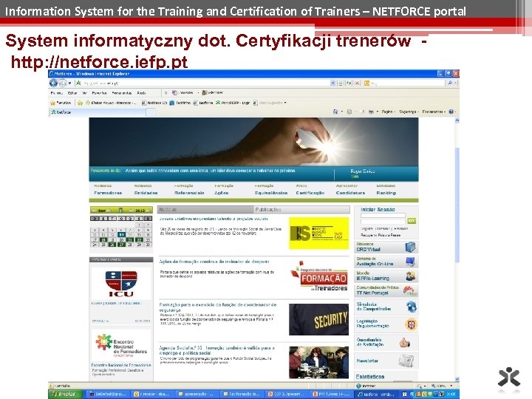This screenshot has height=399, width=532.
Task: Open the TT Net Portugal community icon
Action: click(410, 291)
